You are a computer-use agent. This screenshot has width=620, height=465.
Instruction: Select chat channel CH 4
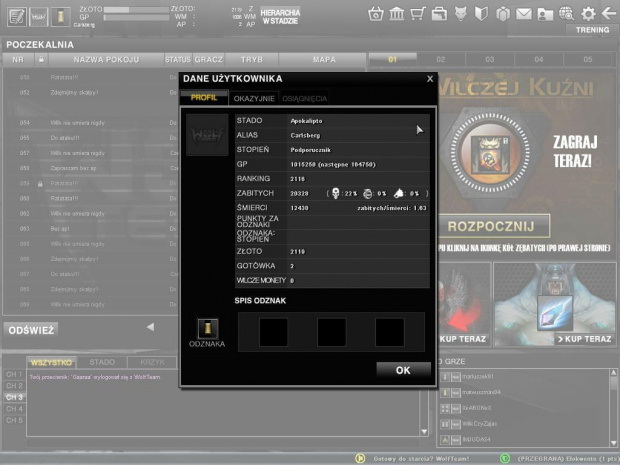(14, 408)
